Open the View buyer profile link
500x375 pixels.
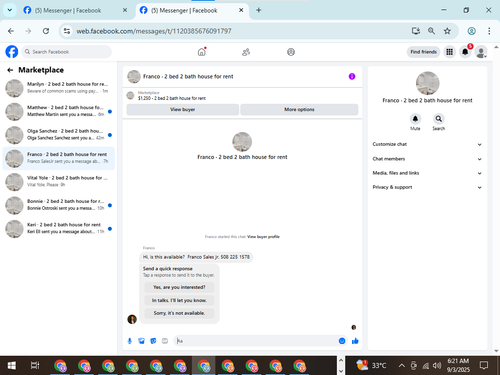pos(263,237)
